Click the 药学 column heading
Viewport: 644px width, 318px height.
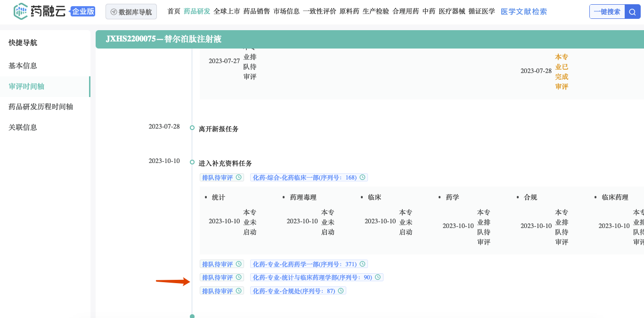[x=453, y=197]
